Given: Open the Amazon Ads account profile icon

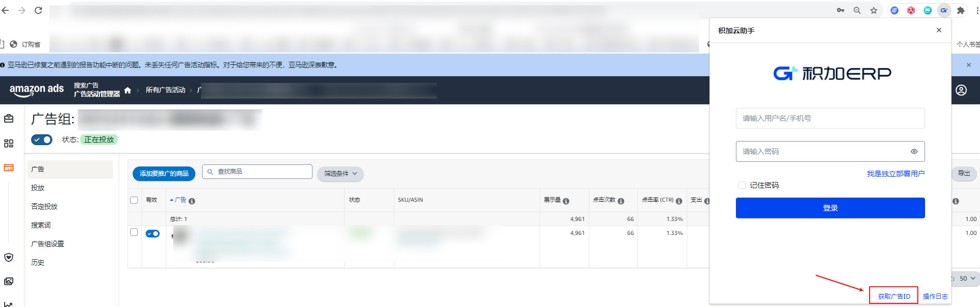Looking at the screenshot, I should coord(961,90).
